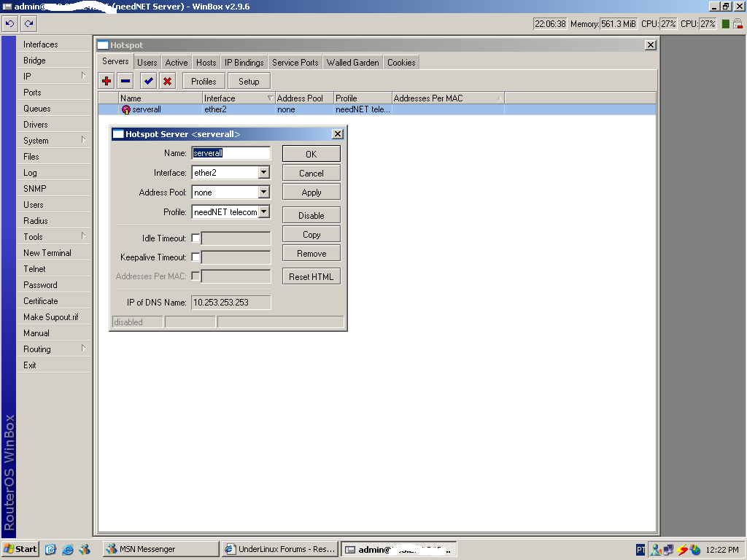747x560 pixels.
Task: Expand the Routing submenu in sidebar
Action: tap(83, 349)
